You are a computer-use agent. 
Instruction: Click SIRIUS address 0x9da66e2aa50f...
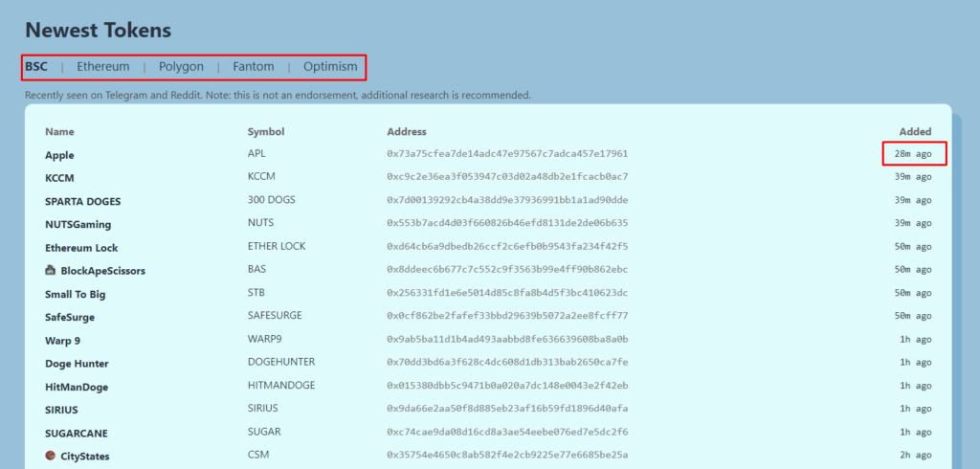[x=507, y=409]
